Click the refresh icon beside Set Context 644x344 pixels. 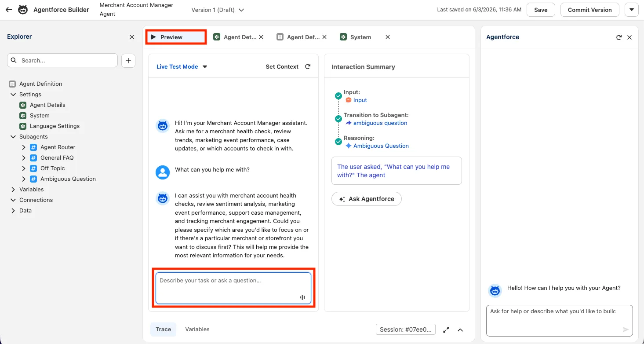308,66
